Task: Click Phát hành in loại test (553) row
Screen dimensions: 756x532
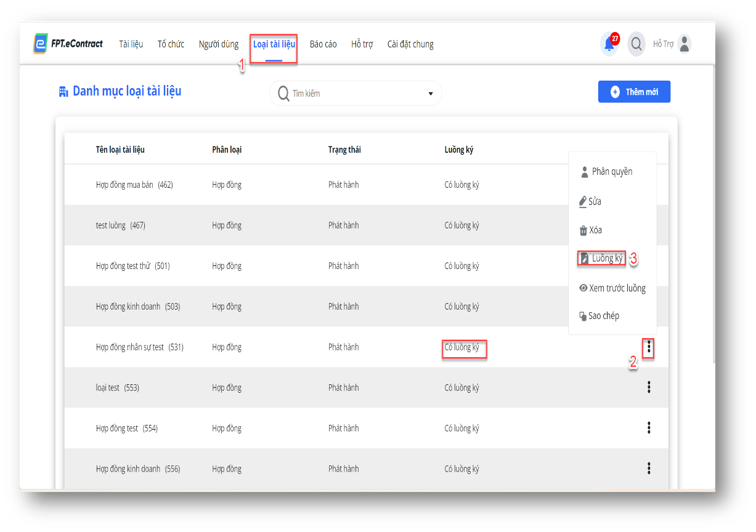Action: pyautogui.click(x=343, y=388)
